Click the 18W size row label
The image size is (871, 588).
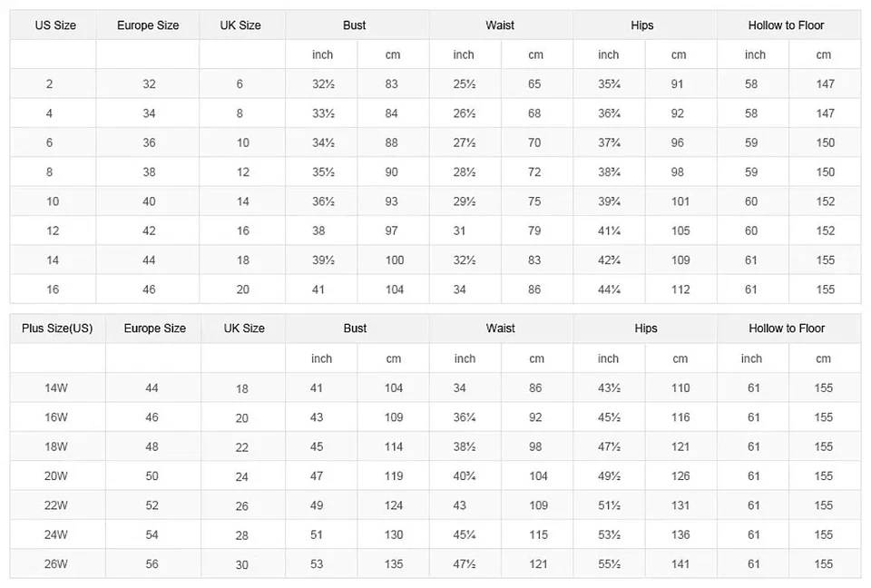56,447
